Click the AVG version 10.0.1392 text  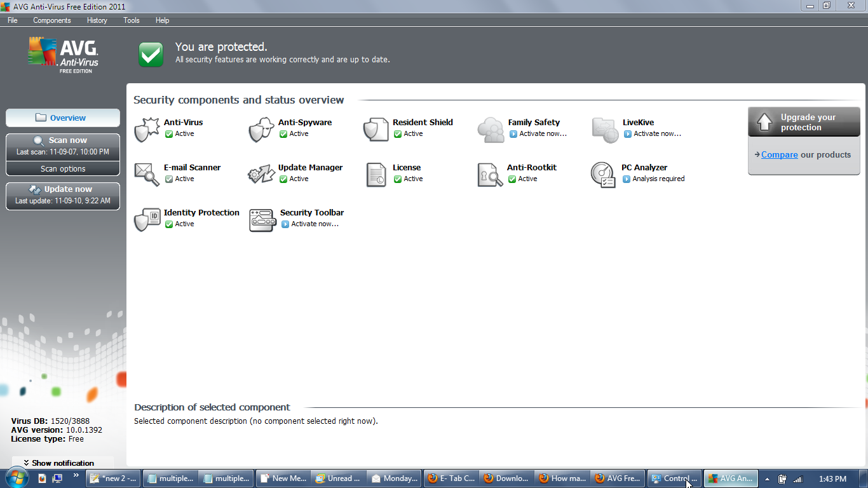pyautogui.click(x=57, y=430)
